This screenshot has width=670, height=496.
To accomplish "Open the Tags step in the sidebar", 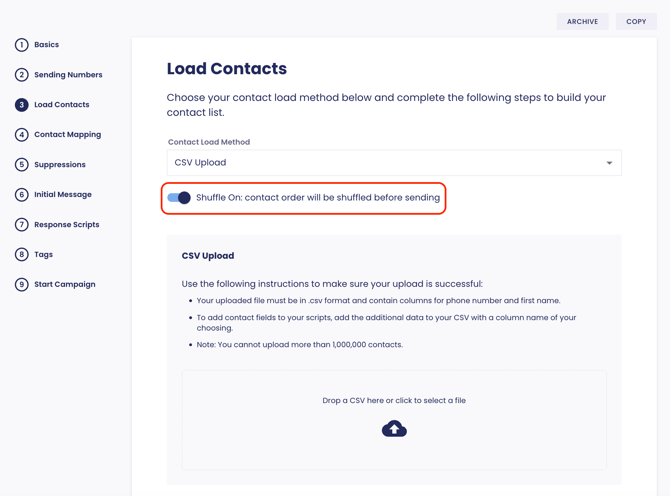I will 44,255.
